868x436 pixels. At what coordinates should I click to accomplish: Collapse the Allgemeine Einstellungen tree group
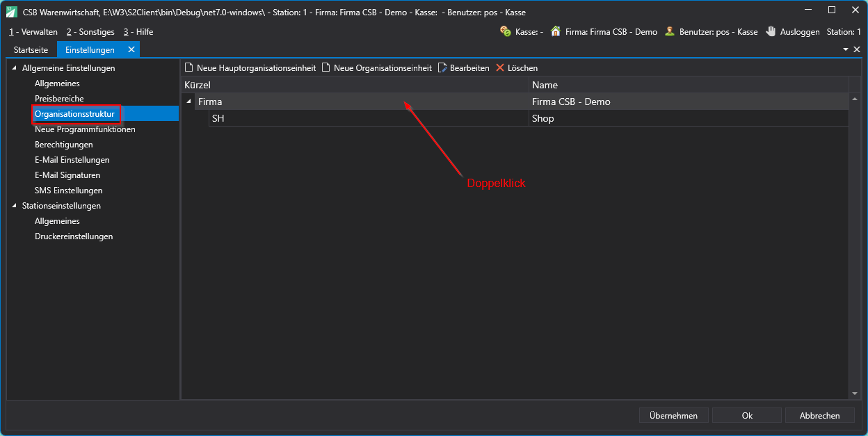click(15, 68)
